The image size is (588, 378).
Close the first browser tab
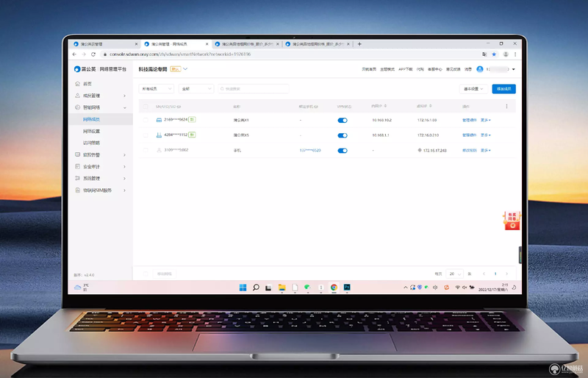[136, 44]
